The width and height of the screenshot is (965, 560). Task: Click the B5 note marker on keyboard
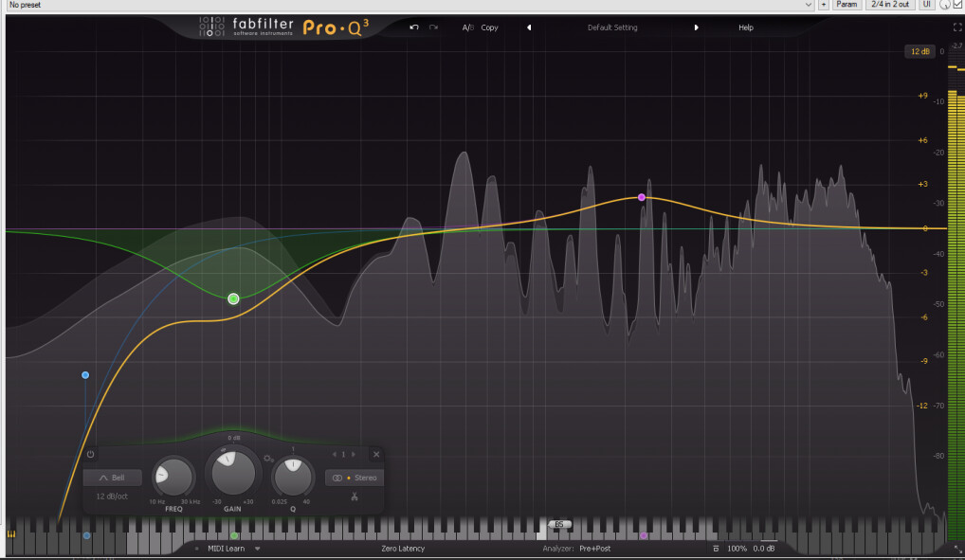tap(559, 524)
